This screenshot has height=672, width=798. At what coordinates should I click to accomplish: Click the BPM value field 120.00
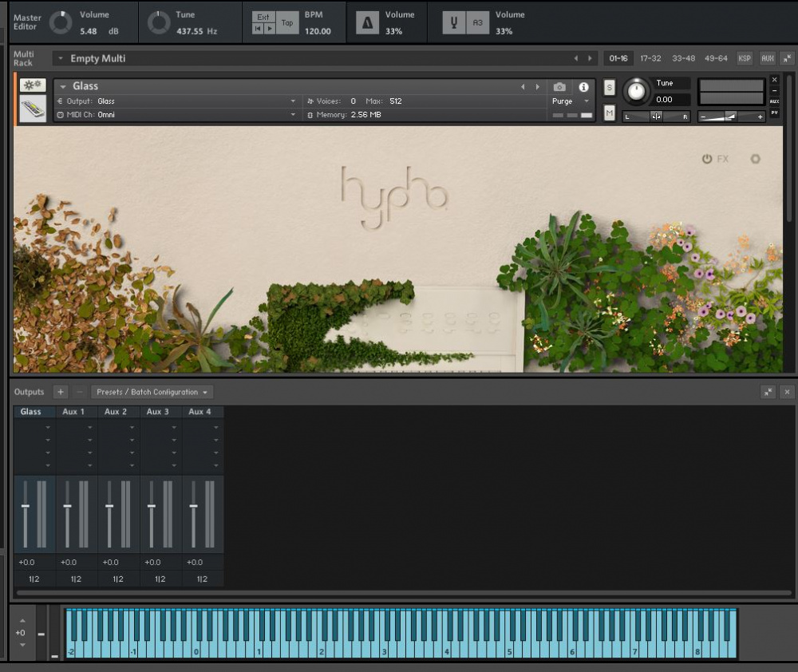(317, 31)
